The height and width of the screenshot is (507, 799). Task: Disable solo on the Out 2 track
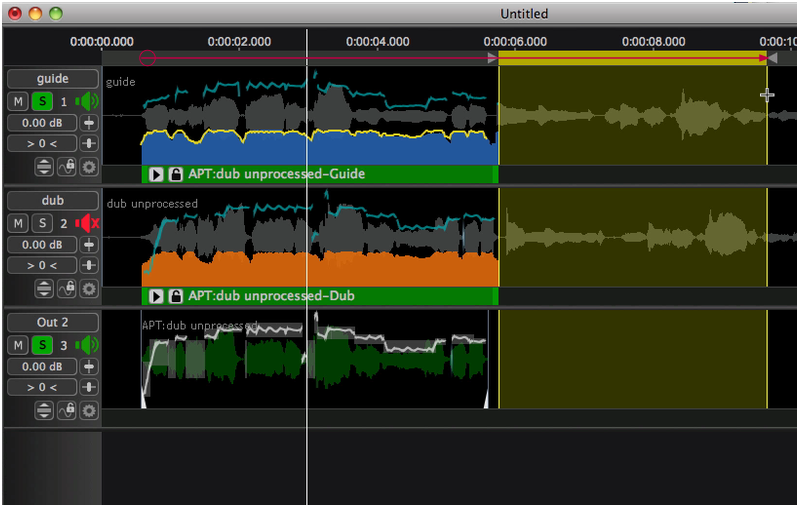[x=42, y=345]
